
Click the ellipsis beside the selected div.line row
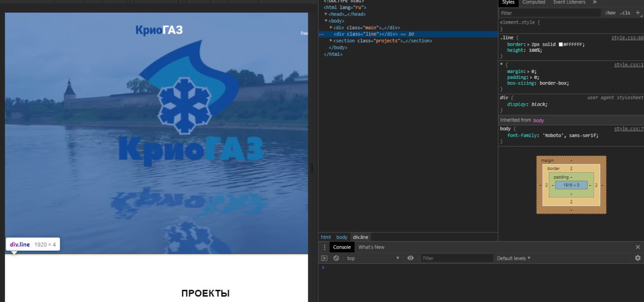[321, 34]
